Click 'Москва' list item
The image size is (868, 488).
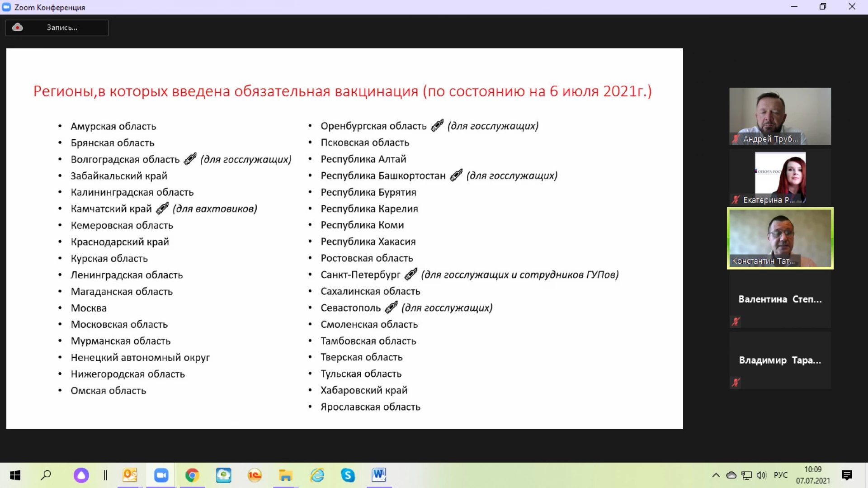pos(89,308)
